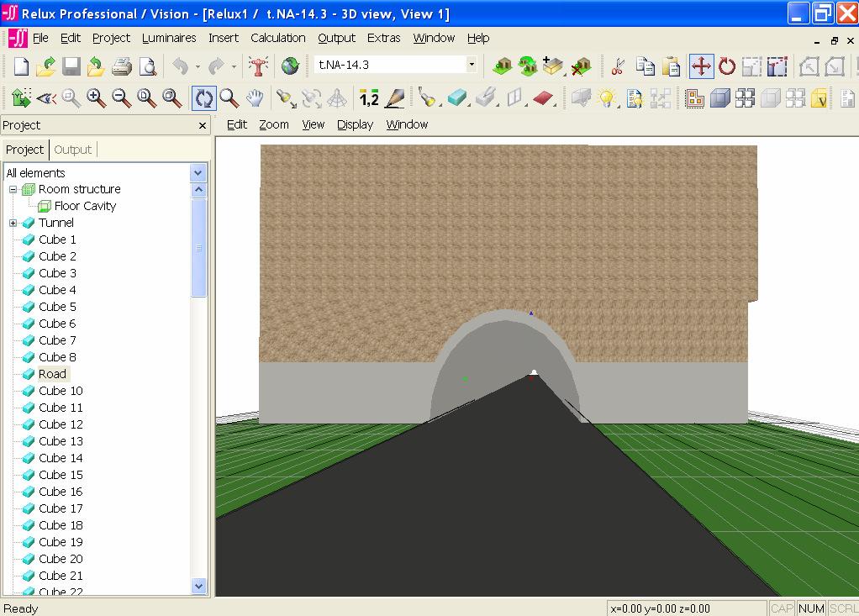
Task: Open the Luminaires menu
Action: (169, 38)
